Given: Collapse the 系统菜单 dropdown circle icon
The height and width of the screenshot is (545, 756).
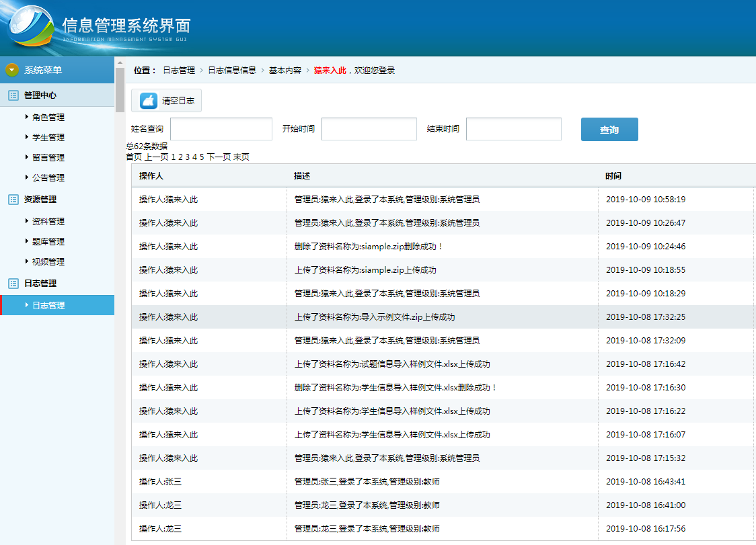Looking at the screenshot, I should tap(12, 70).
